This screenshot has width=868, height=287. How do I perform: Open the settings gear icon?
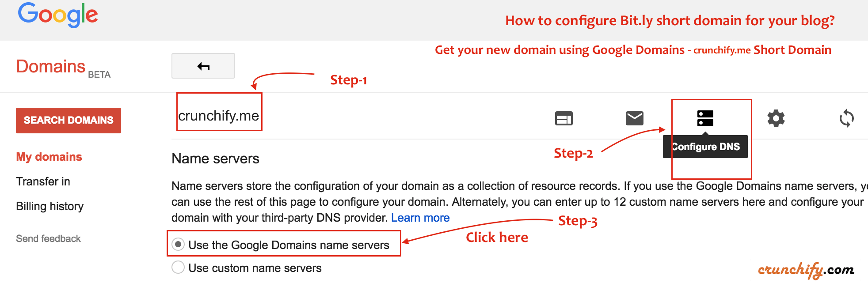pyautogui.click(x=776, y=118)
